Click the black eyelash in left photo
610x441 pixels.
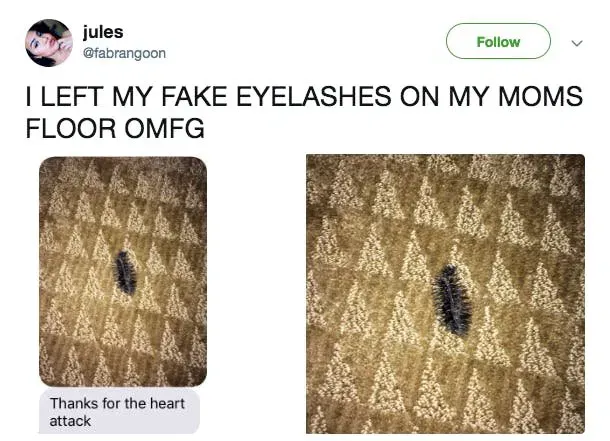pos(124,273)
